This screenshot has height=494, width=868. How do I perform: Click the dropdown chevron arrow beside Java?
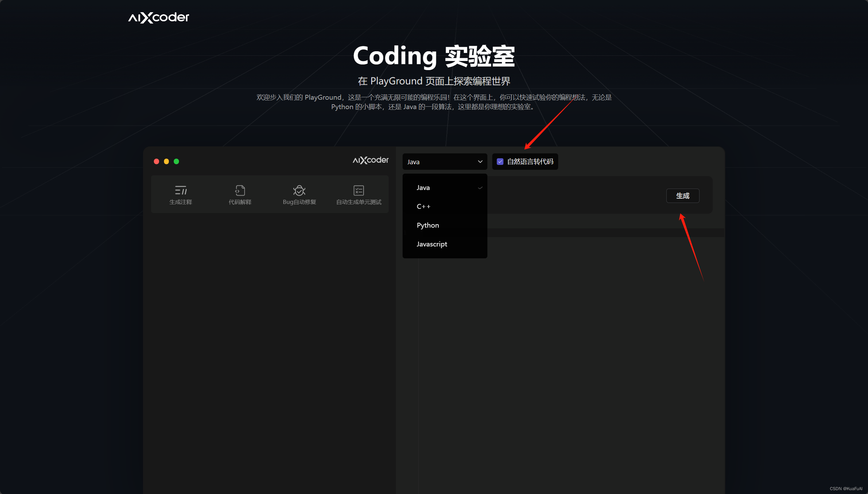pos(480,162)
